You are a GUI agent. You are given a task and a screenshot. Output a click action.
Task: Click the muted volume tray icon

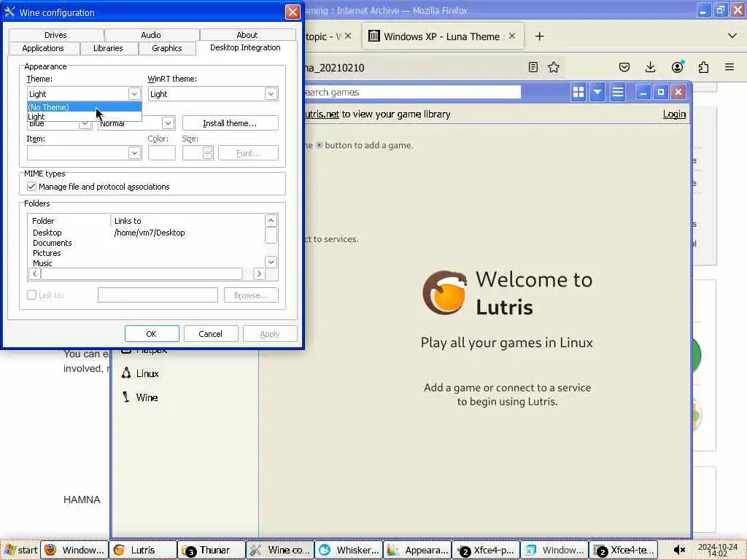679,550
